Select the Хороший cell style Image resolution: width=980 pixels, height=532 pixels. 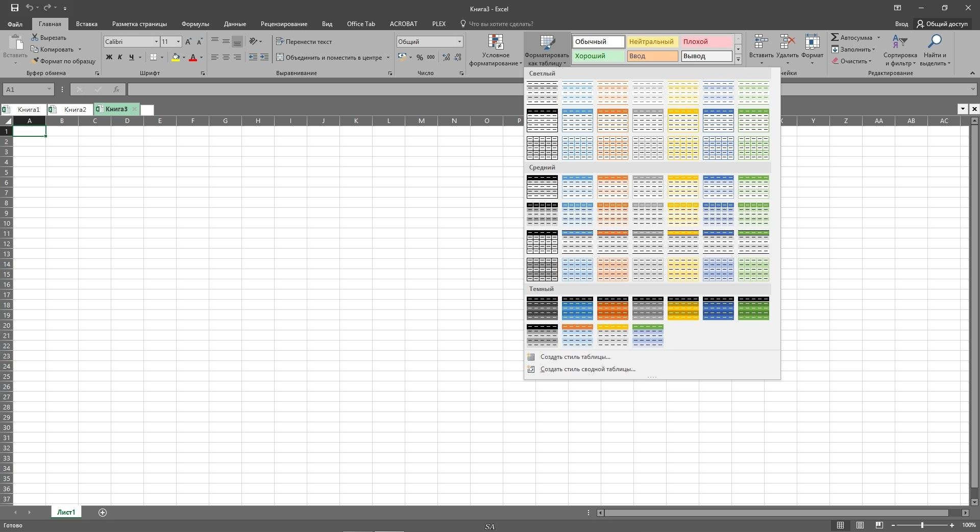click(599, 56)
